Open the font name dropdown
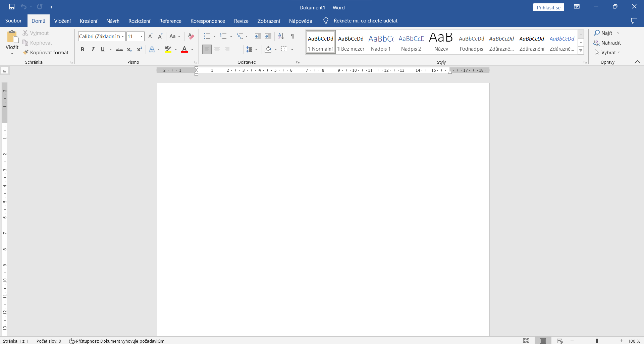Viewport: 644px width, 344px height. click(x=123, y=36)
